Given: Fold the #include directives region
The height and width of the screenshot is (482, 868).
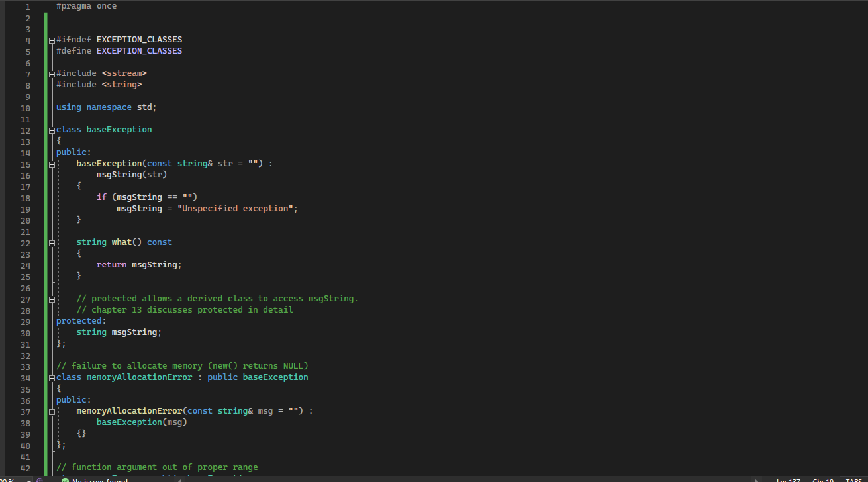Looking at the screenshot, I should point(51,74).
